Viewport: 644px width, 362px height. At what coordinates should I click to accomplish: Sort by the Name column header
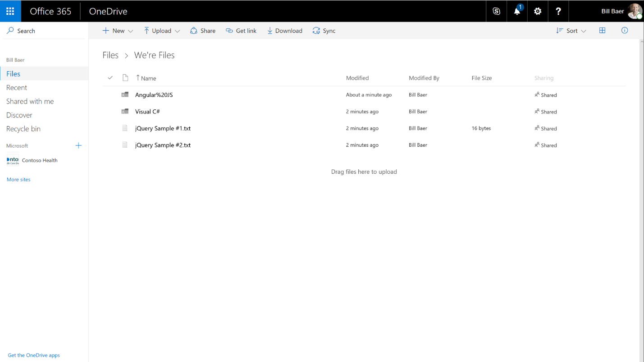(146, 78)
